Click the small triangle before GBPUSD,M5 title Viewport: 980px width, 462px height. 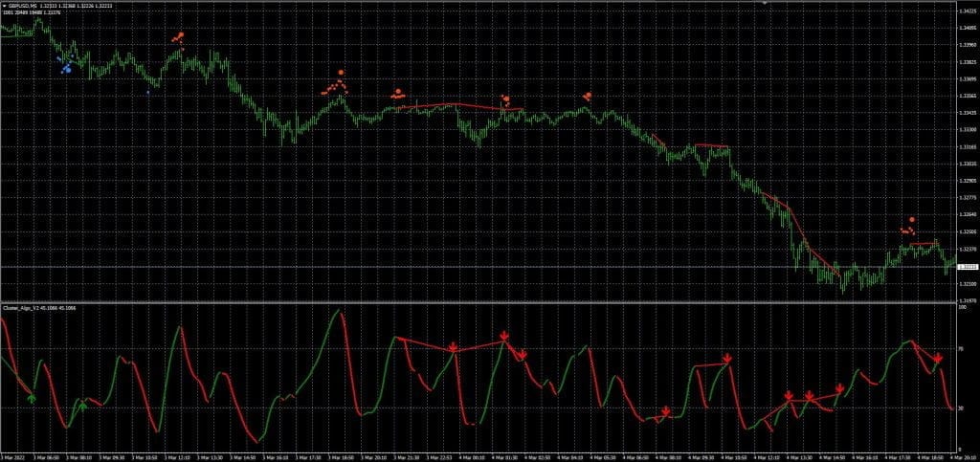point(5,5)
